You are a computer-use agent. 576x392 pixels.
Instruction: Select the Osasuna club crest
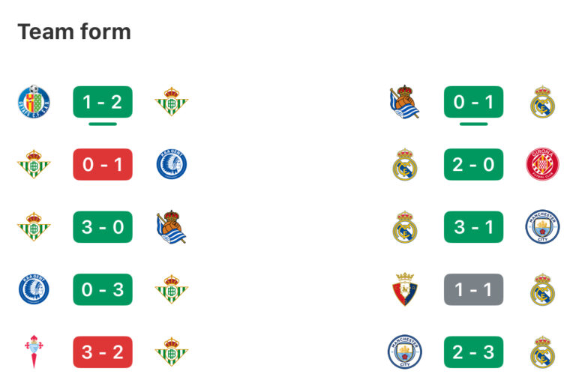tap(404, 289)
